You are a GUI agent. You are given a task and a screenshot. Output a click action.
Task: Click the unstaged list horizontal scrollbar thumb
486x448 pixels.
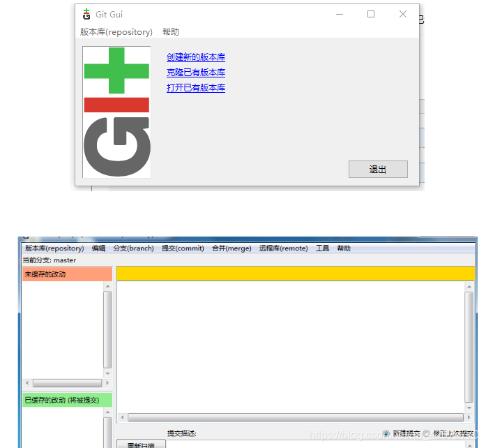pos(67,383)
